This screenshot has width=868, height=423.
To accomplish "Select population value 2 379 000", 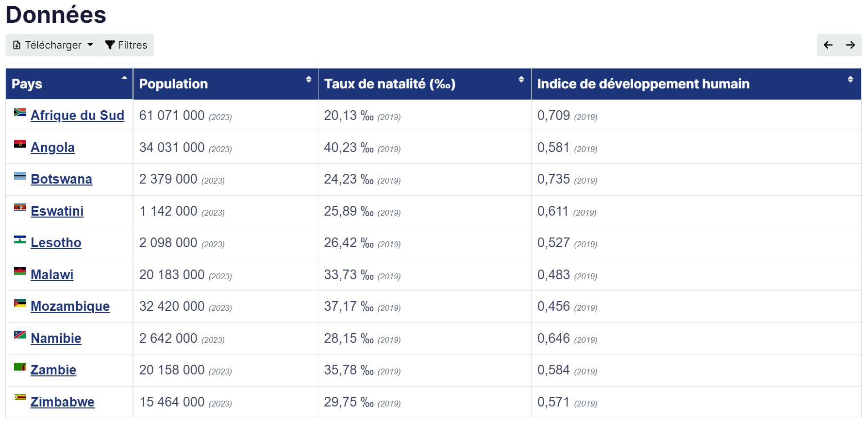I will coord(168,179).
